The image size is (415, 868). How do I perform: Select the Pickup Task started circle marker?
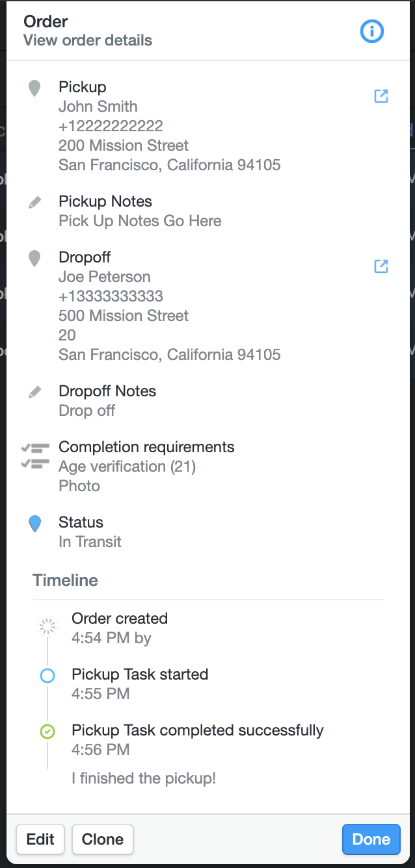pos(47,676)
